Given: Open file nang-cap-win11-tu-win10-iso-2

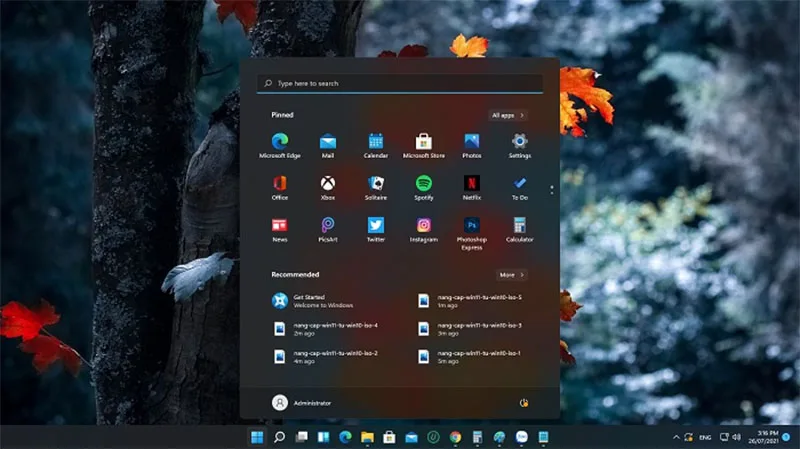Looking at the screenshot, I should click(328, 357).
